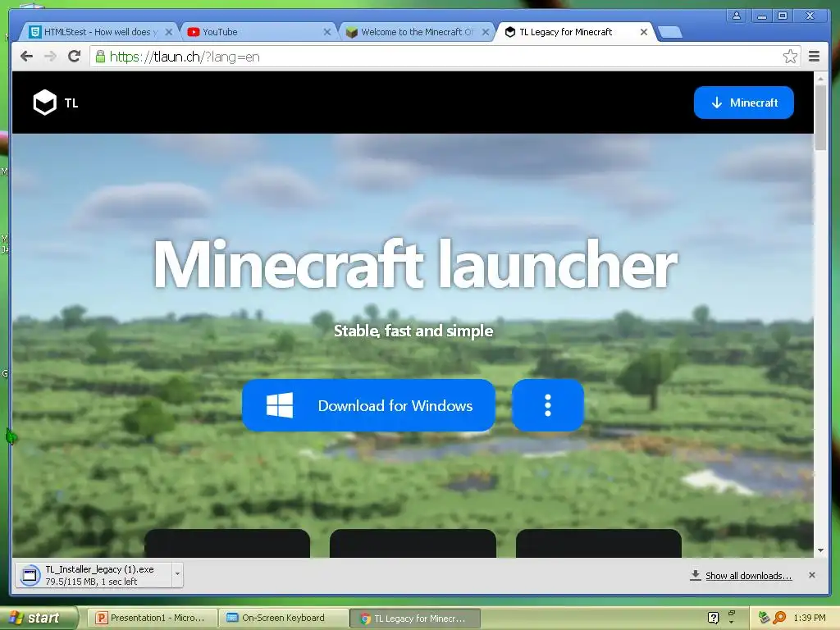Open the three-dots more options button
Screen dimensions: 840x630
click(547, 405)
